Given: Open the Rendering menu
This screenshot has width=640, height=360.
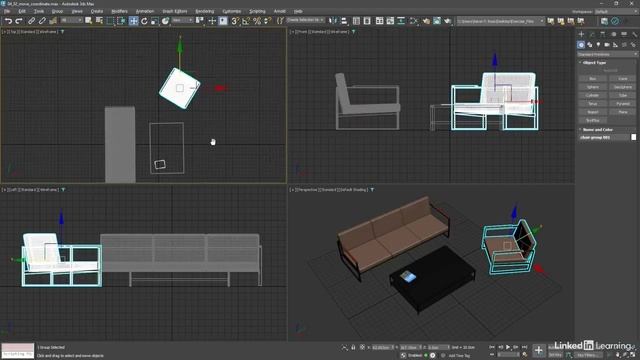Looking at the screenshot, I should tap(204, 11).
